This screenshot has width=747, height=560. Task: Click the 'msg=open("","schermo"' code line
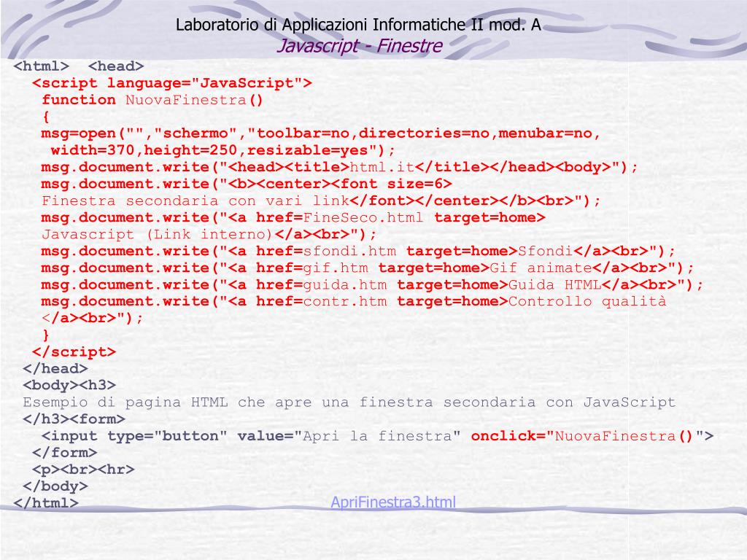coord(321,133)
